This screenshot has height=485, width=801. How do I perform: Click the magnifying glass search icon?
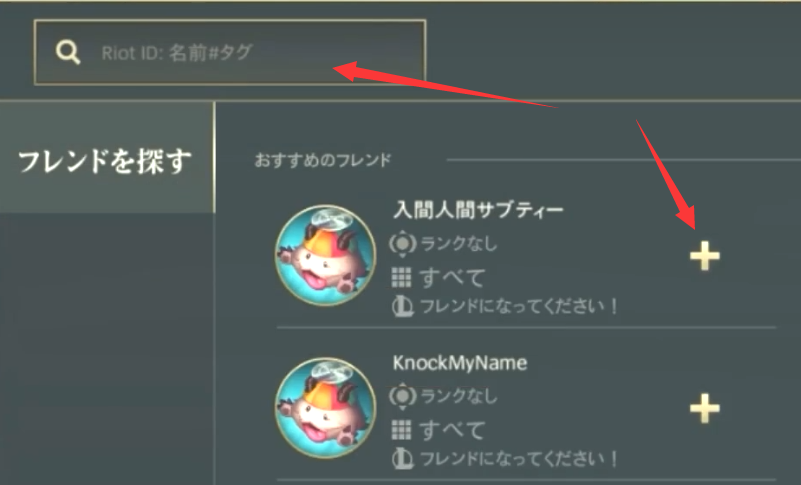68,52
